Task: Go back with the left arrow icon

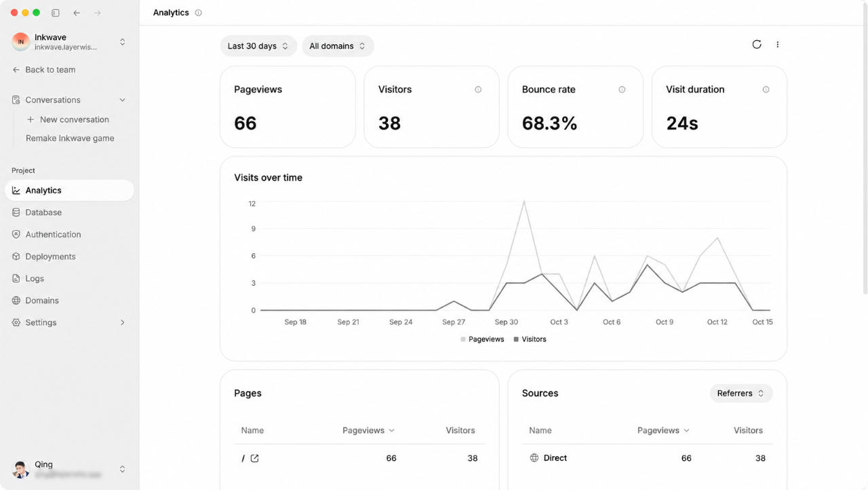Action: pos(77,13)
